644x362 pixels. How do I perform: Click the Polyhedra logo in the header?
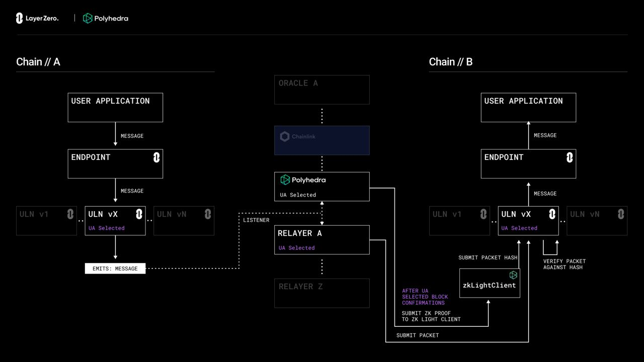(x=106, y=18)
